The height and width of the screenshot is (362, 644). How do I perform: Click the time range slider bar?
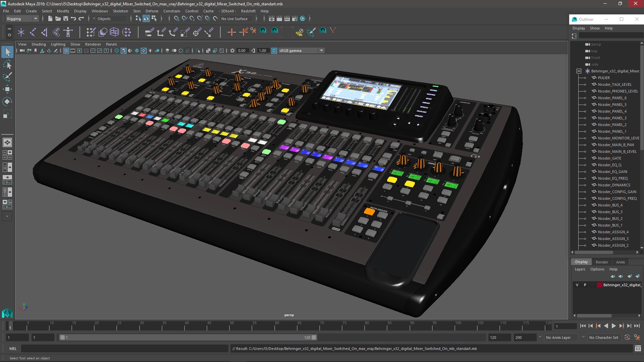coord(188,338)
